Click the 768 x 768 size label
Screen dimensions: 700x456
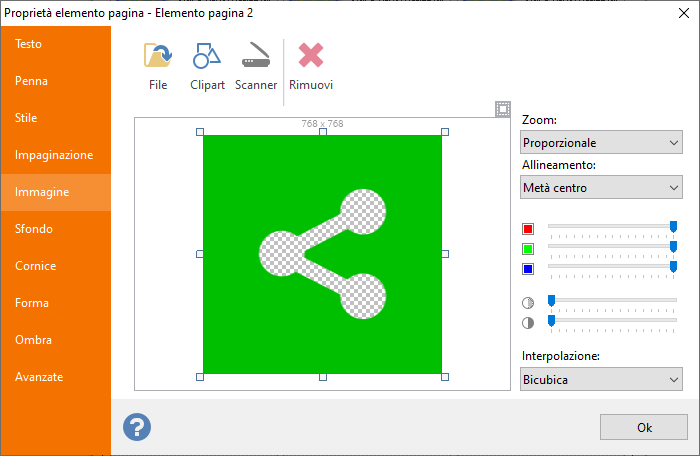[322, 124]
